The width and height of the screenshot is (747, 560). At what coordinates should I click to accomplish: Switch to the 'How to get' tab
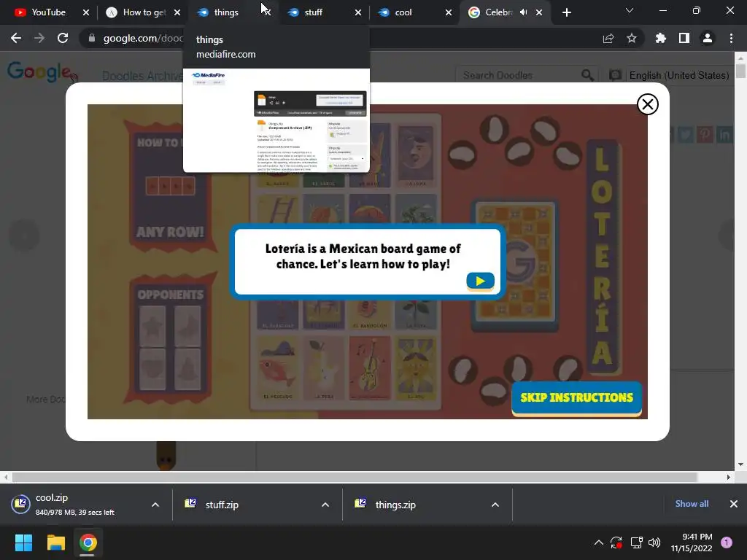(x=144, y=12)
